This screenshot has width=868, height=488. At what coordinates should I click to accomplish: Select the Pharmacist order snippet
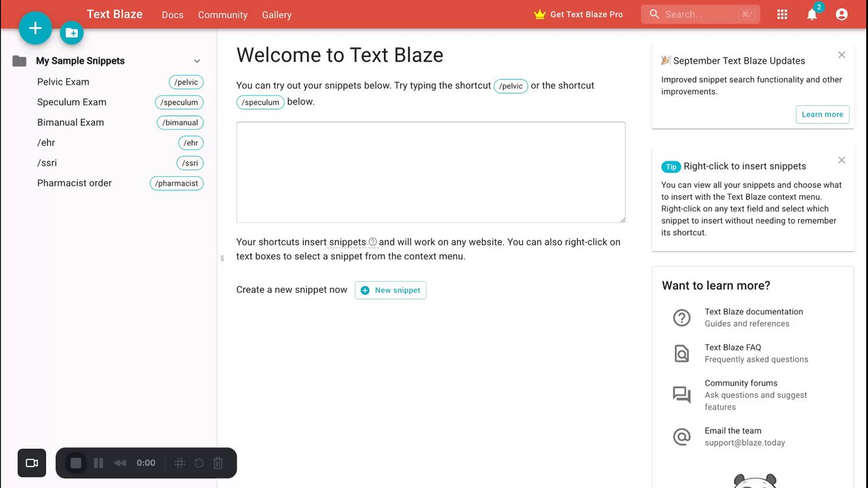coord(75,183)
